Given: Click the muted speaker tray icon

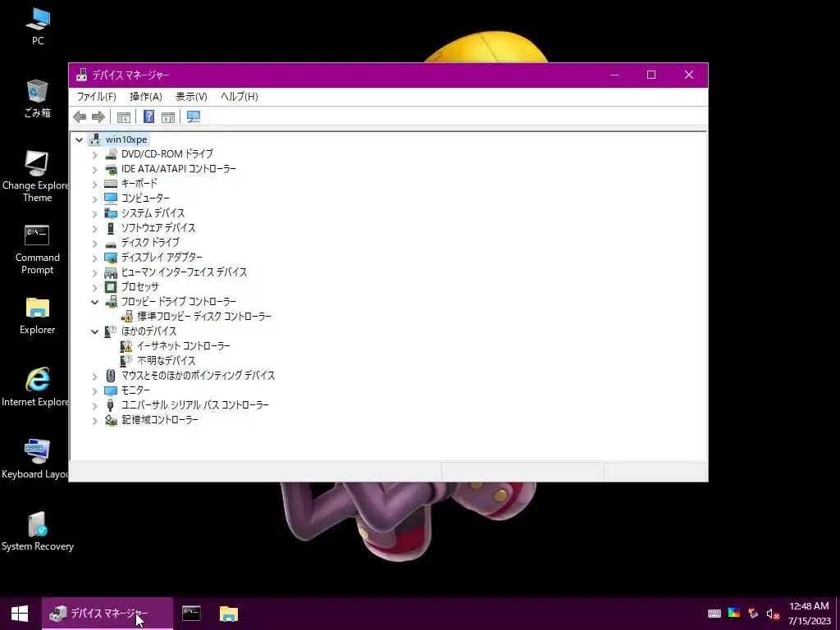Looking at the screenshot, I should pos(773,614).
